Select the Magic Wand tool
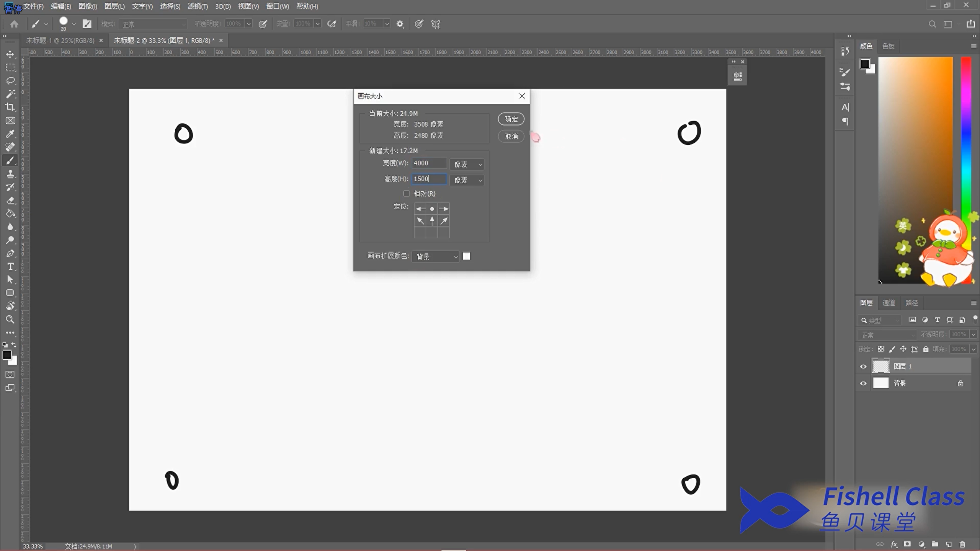 click(10, 94)
